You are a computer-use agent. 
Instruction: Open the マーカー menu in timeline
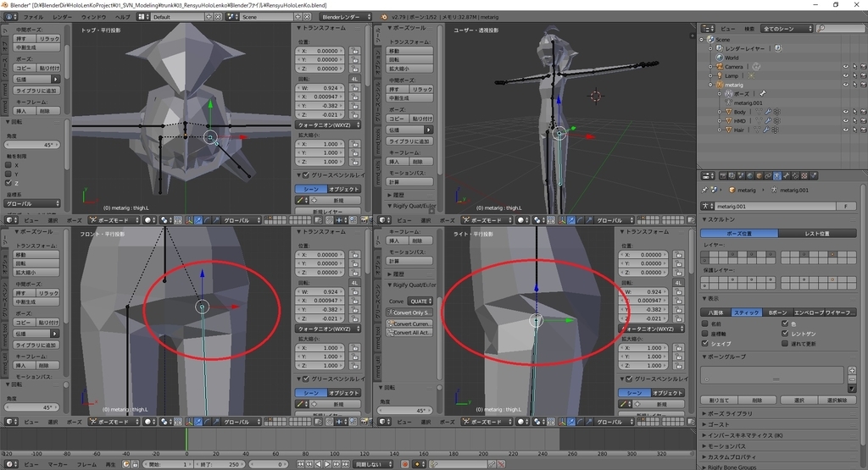tap(57, 464)
